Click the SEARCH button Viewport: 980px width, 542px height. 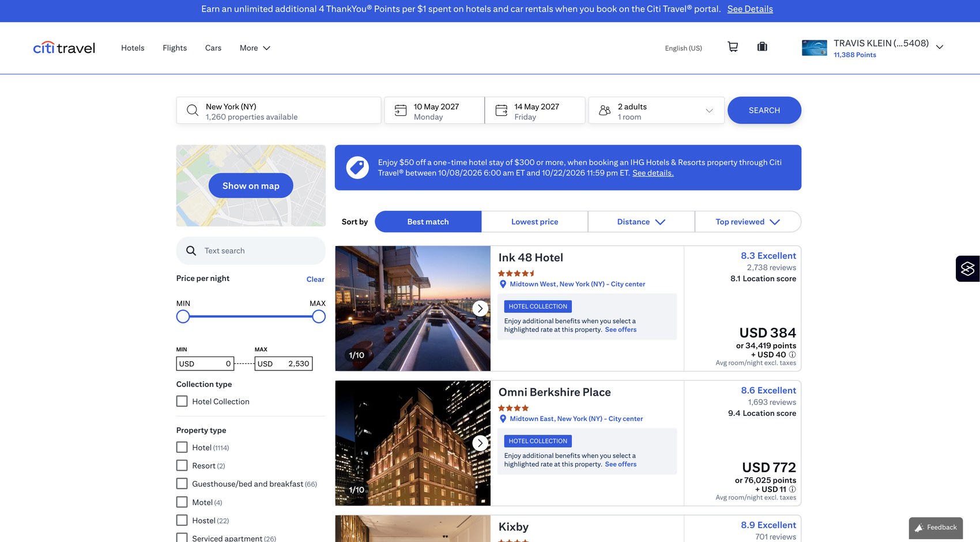(764, 110)
